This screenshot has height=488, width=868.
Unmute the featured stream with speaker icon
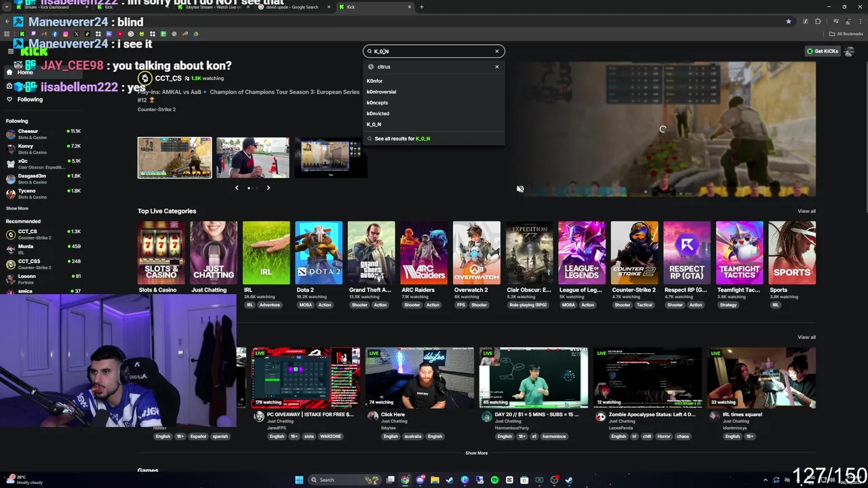tap(520, 189)
